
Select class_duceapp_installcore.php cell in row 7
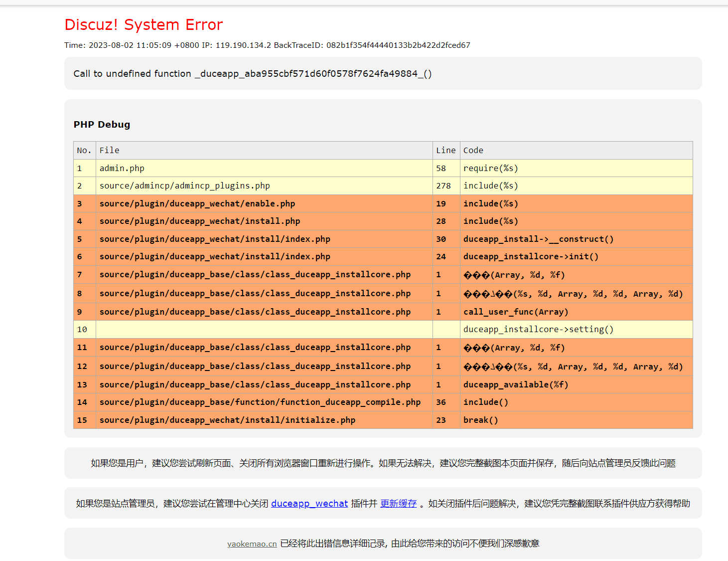(264, 274)
